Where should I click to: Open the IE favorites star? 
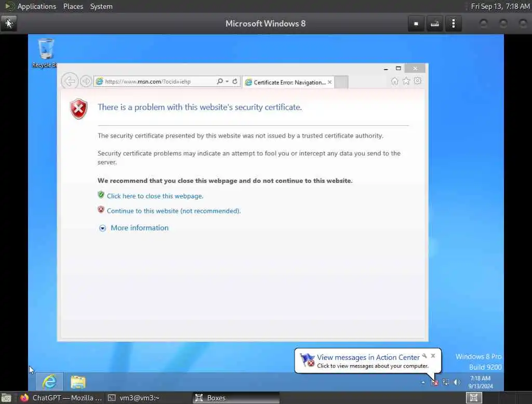[x=406, y=81]
